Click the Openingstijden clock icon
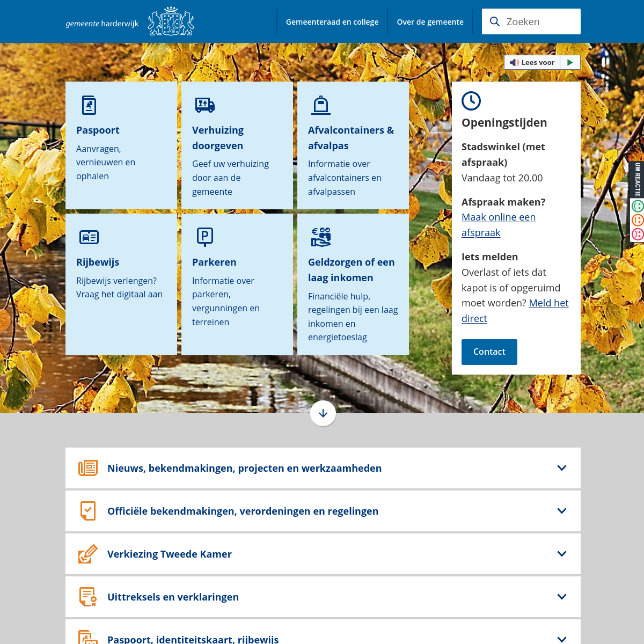 [471, 101]
